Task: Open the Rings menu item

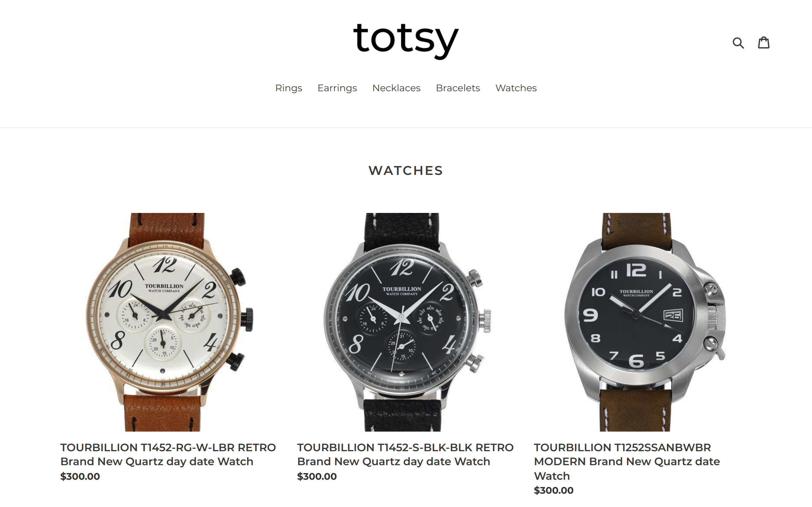Action: [x=289, y=88]
